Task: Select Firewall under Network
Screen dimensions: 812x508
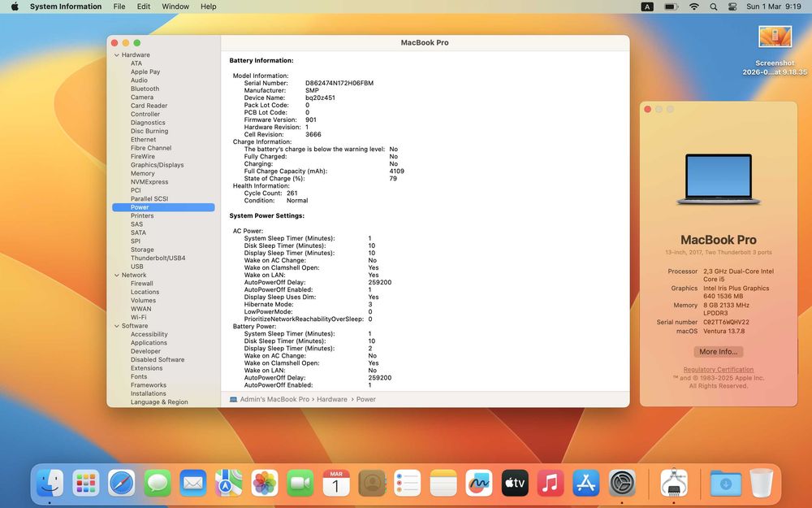Action: tap(141, 284)
